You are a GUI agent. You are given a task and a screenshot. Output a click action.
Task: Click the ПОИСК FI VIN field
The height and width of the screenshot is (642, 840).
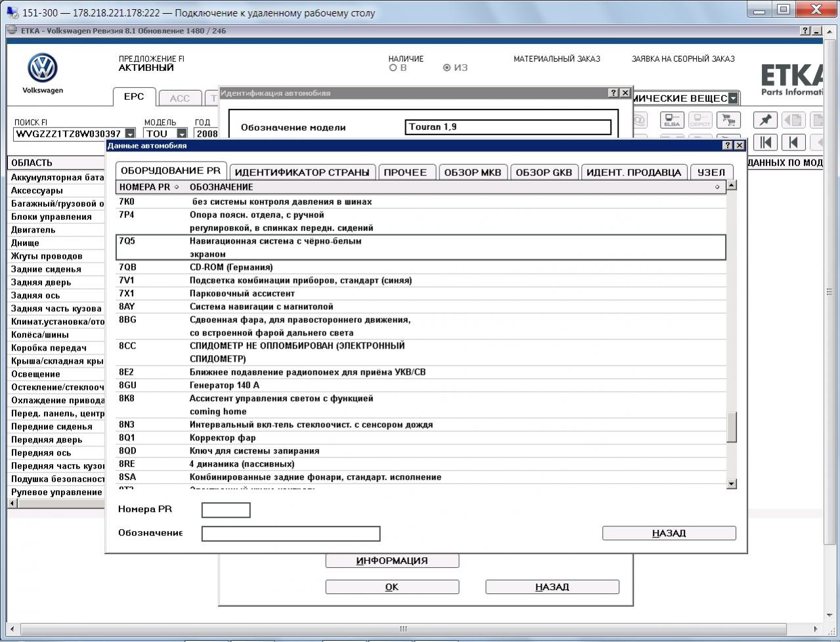tap(69, 134)
